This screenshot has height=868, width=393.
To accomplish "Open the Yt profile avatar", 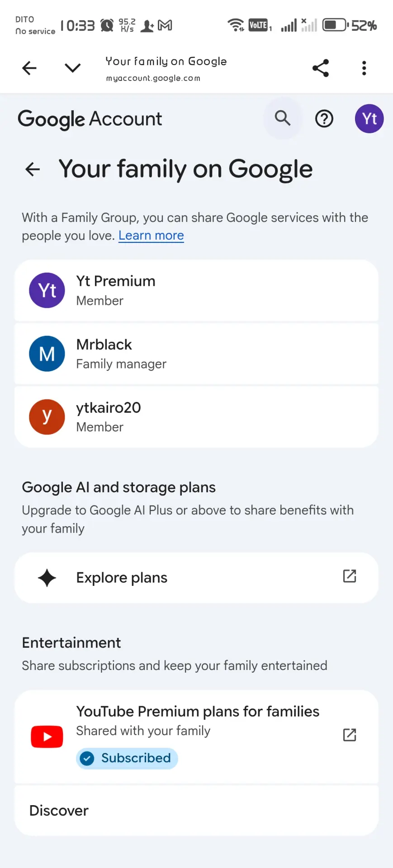I will point(369,119).
